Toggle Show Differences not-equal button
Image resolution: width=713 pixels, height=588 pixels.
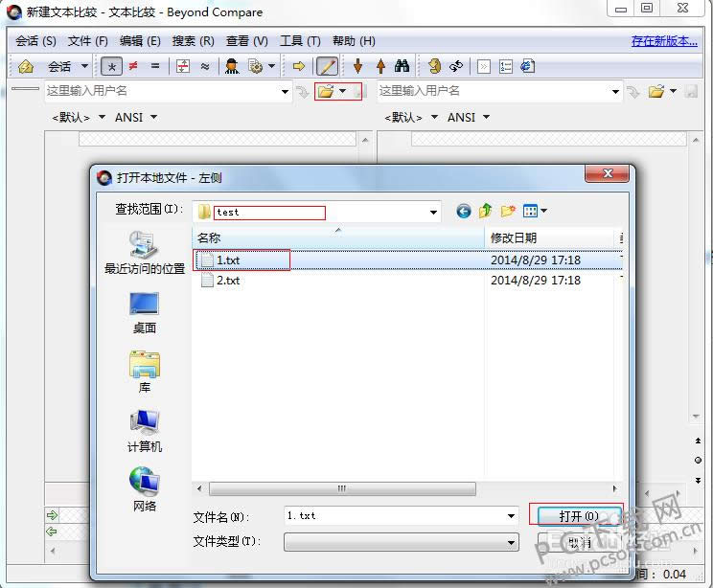(133, 66)
